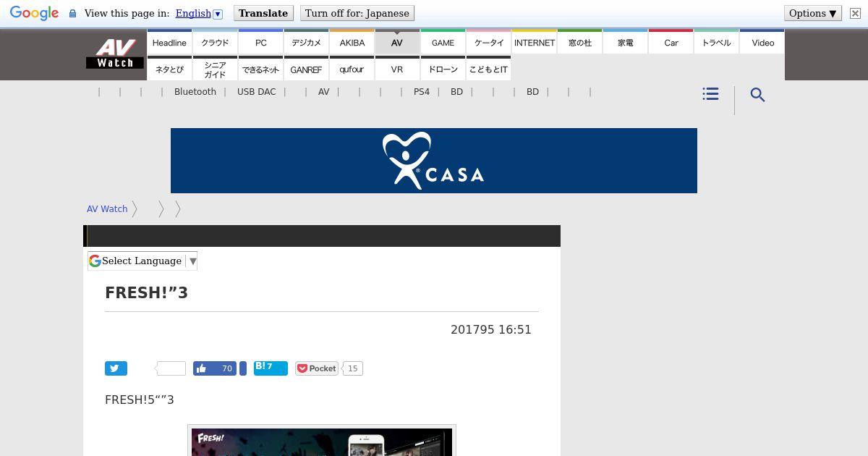Close the Google Translate bar

pos(855,13)
